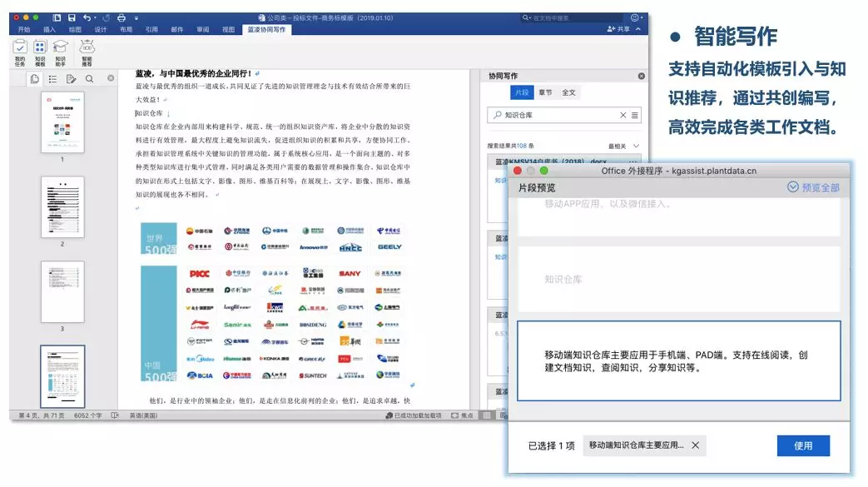Show revisions pane icon

(71, 79)
